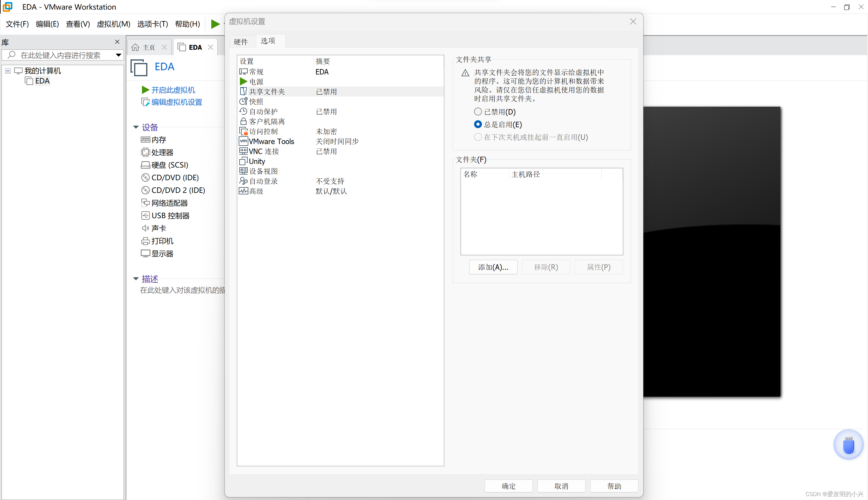Click the CD/DVD (IDE) disc icon
Screen dimensions: 868x500
(x=145, y=178)
